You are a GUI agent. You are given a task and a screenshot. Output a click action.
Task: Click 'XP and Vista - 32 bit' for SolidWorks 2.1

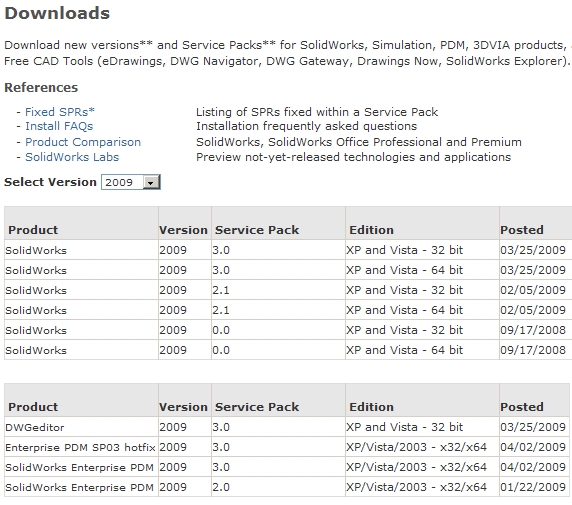pyautogui.click(x=404, y=290)
